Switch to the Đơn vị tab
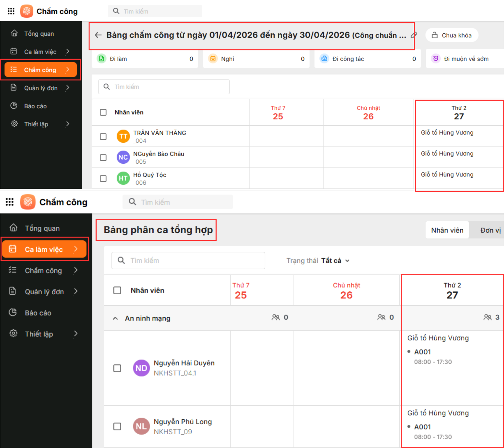This screenshot has height=448, width=504. (490, 230)
